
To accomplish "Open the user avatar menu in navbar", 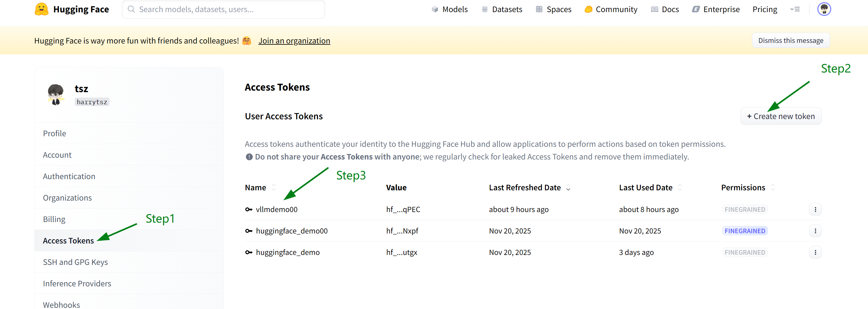I will pyautogui.click(x=824, y=9).
